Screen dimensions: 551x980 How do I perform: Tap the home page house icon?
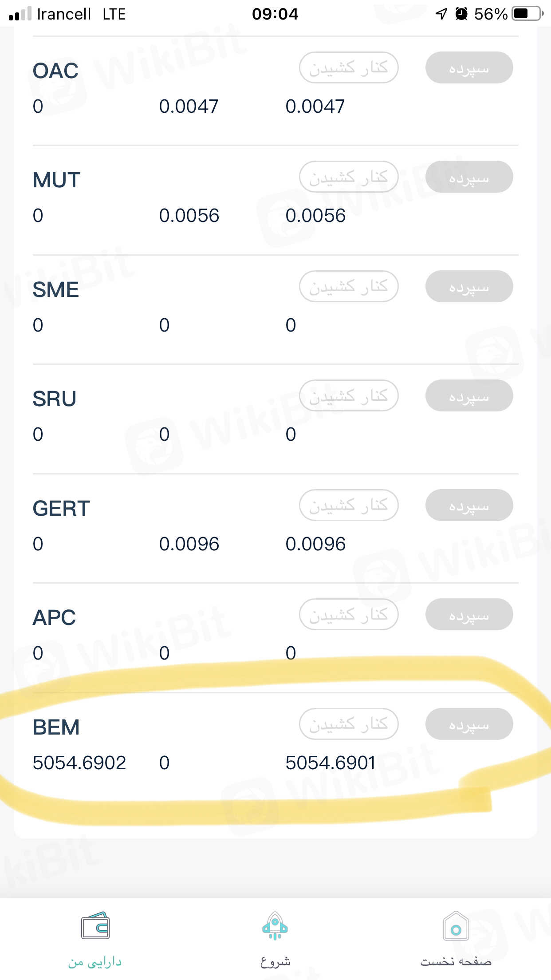point(456,926)
